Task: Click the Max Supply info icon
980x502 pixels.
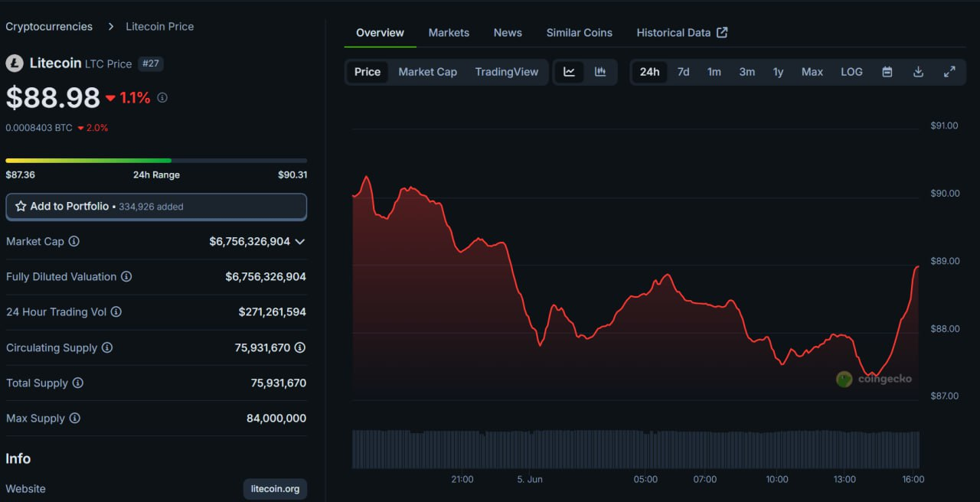Action: (x=75, y=419)
